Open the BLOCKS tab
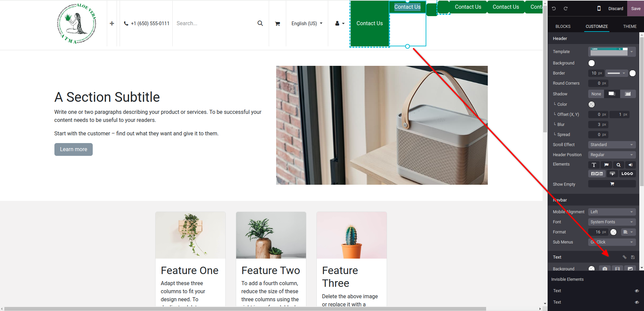Image resolution: width=644 pixels, height=311 pixels. [563, 26]
